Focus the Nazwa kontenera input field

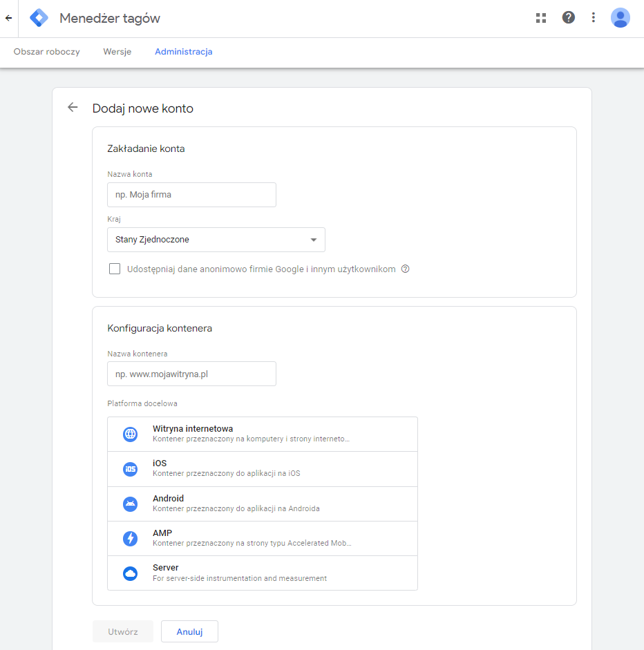[x=191, y=374]
